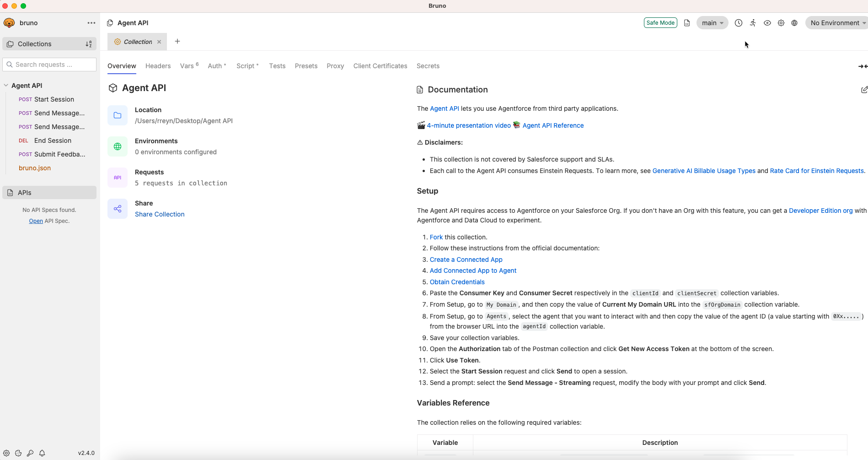The image size is (868, 460).
Task: Open Add Connected App to Agent link
Action: click(473, 271)
